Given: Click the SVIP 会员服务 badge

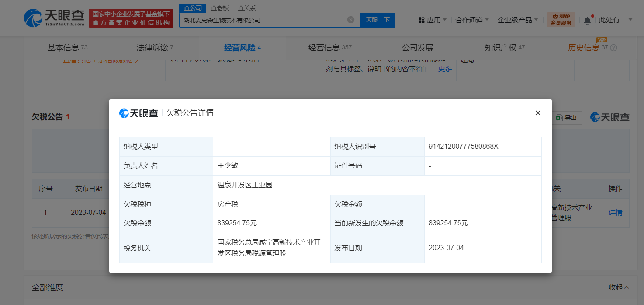Looking at the screenshot, I should pyautogui.click(x=561, y=20).
